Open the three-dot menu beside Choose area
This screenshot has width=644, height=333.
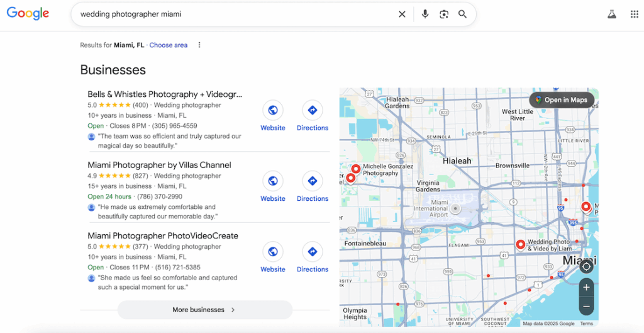199,45
